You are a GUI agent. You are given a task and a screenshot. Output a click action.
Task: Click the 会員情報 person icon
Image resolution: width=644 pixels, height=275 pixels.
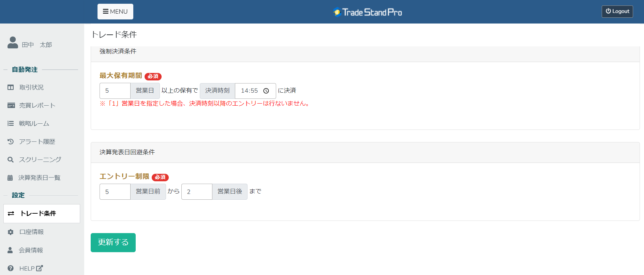(10, 250)
